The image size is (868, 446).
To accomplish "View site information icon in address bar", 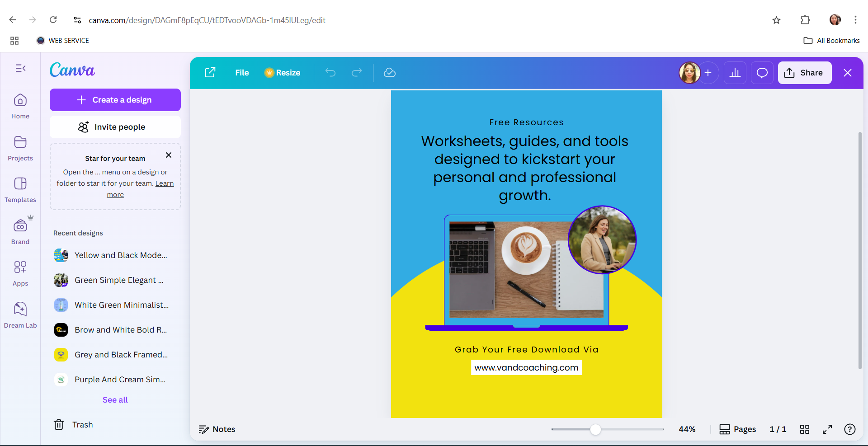I will coord(77,20).
